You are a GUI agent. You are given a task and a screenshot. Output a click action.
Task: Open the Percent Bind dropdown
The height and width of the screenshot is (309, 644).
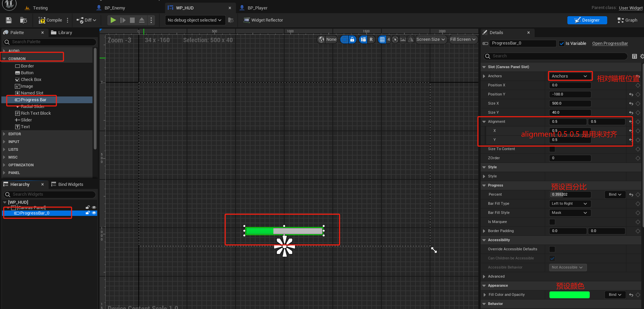point(615,195)
